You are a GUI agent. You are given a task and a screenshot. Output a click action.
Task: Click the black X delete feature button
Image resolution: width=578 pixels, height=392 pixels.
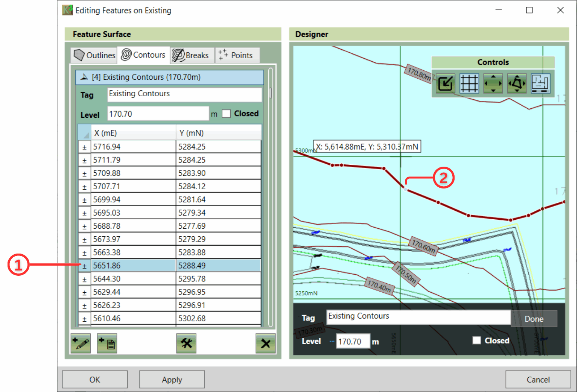[x=265, y=343]
